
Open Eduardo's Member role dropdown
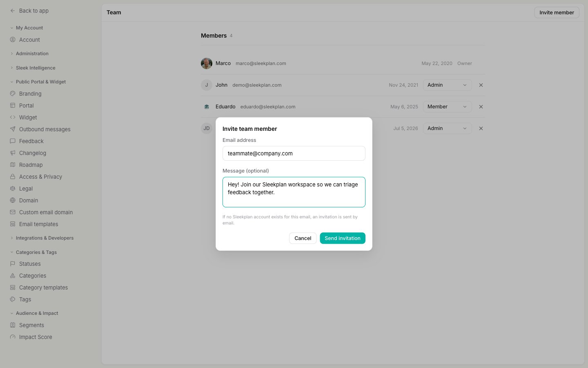point(447,107)
